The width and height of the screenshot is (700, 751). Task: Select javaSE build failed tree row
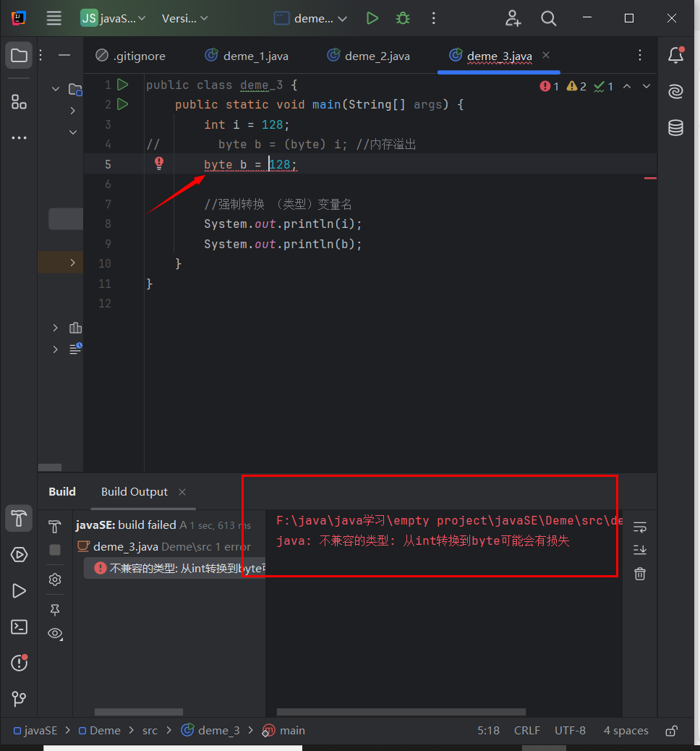point(163,525)
